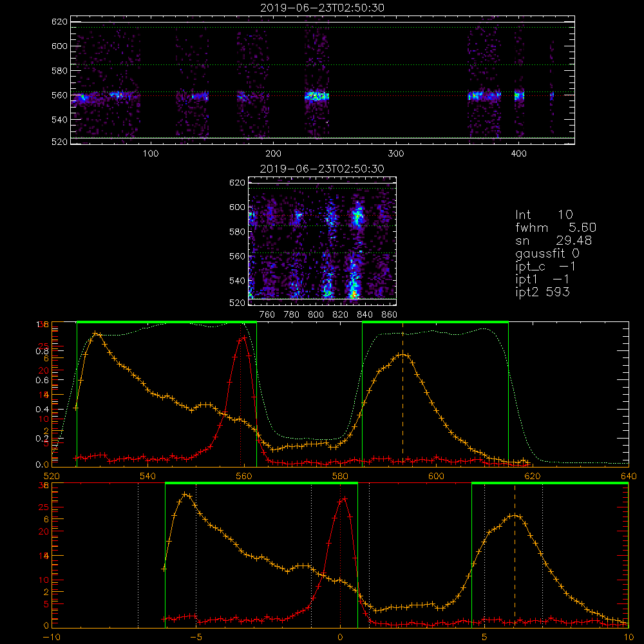Screen dimensions: 644x644
Task: Click x-axis label 200 on top spectrogram
Action: coord(273,154)
